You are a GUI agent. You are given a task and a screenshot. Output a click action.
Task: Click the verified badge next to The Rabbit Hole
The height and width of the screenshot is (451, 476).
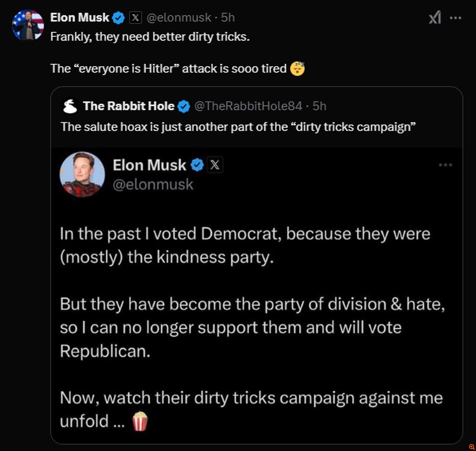pyautogui.click(x=184, y=106)
